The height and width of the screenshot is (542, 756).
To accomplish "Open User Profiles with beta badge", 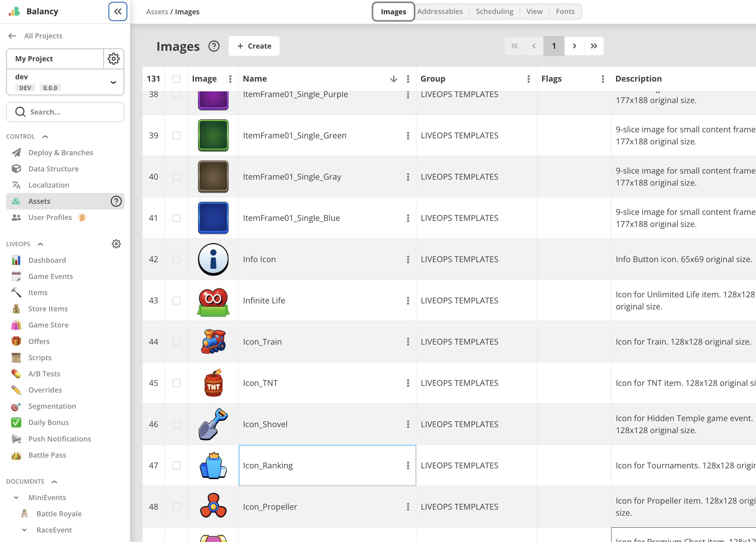I will (x=50, y=217).
